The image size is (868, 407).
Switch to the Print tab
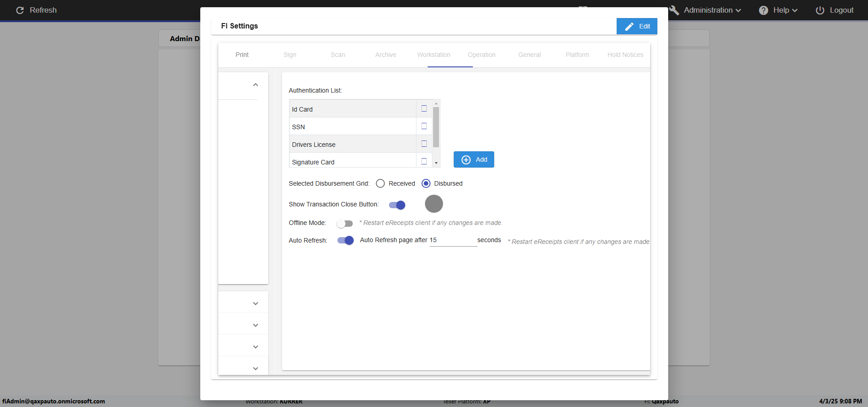point(242,55)
